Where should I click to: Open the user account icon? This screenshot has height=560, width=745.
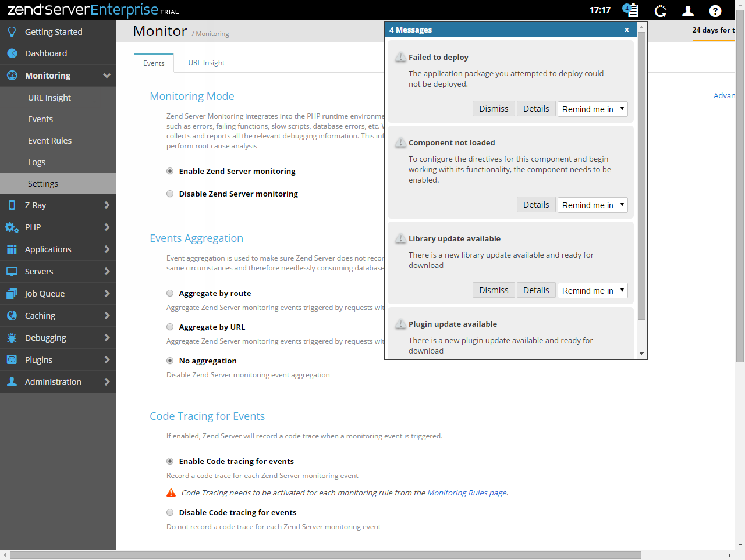coord(687,10)
